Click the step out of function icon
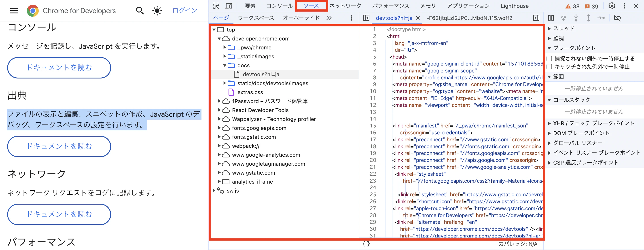The image size is (644, 250). [588, 18]
